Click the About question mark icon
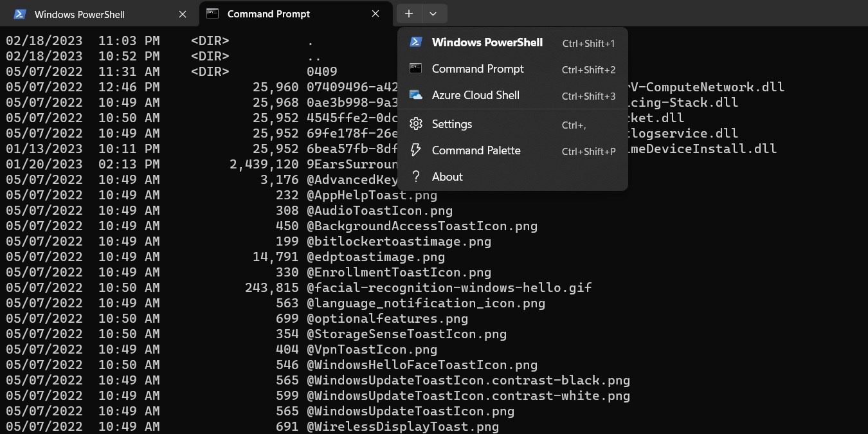Viewport: 868px width, 434px height. (415, 177)
